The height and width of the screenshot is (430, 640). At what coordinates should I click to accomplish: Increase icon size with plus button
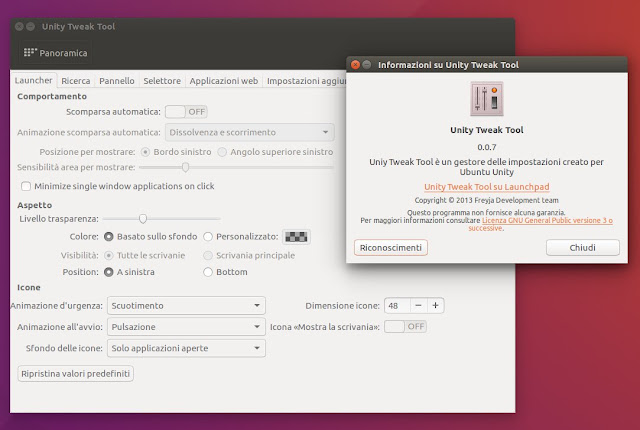436,306
